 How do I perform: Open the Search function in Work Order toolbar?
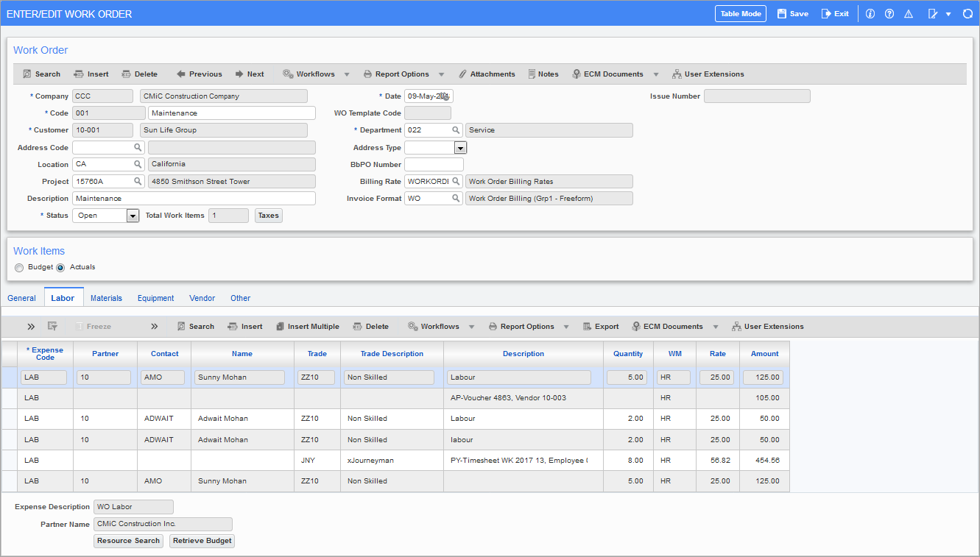[41, 74]
